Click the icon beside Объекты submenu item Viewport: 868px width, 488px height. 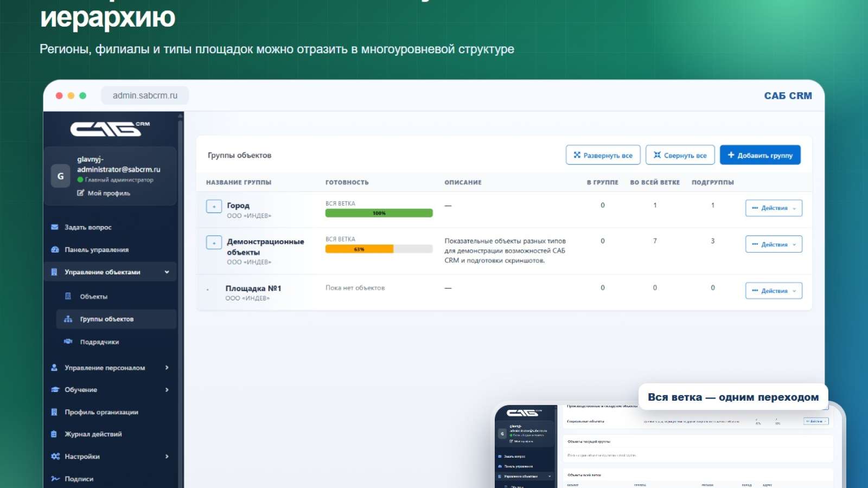pos(68,296)
